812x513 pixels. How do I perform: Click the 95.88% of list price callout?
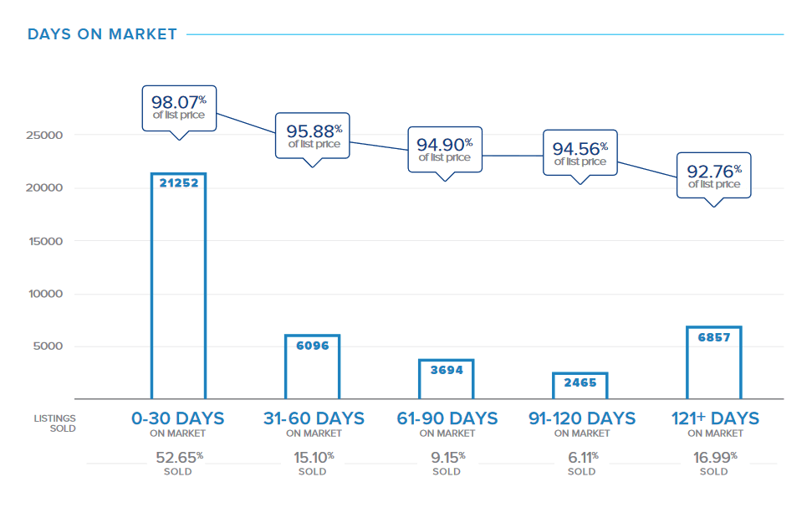(314, 135)
